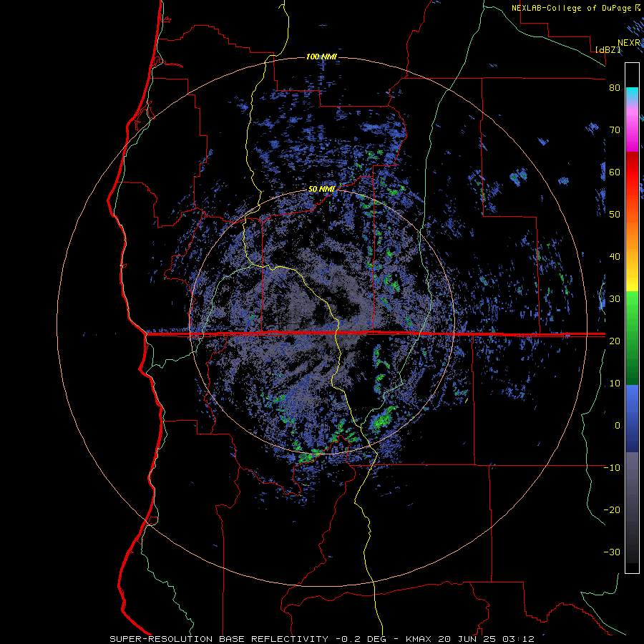
Task: Click the 0 value on the dBZ scale
Action: pyautogui.click(x=618, y=426)
